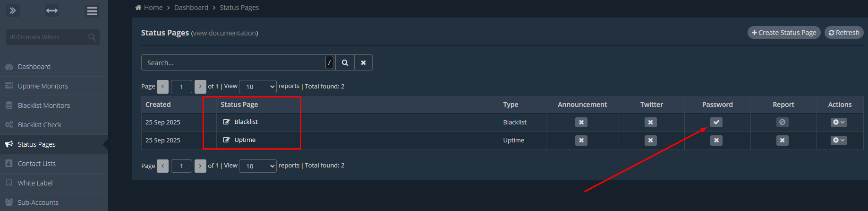Click the edit icon beside Uptime

pyautogui.click(x=226, y=140)
